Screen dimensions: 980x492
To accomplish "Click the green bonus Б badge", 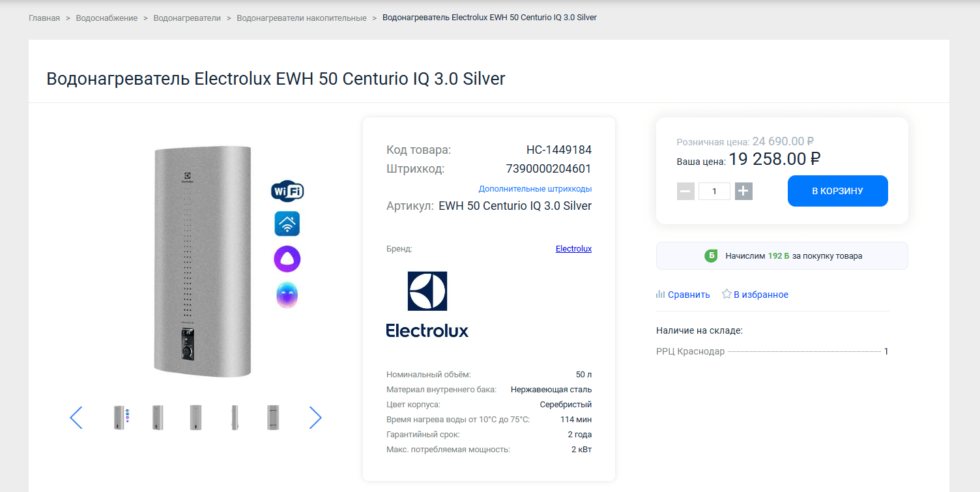I will pos(711,256).
